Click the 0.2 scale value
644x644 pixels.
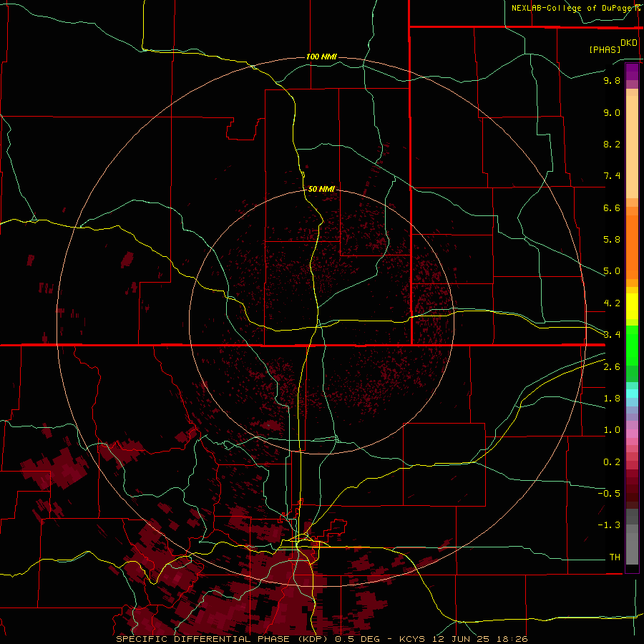pyautogui.click(x=612, y=462)
